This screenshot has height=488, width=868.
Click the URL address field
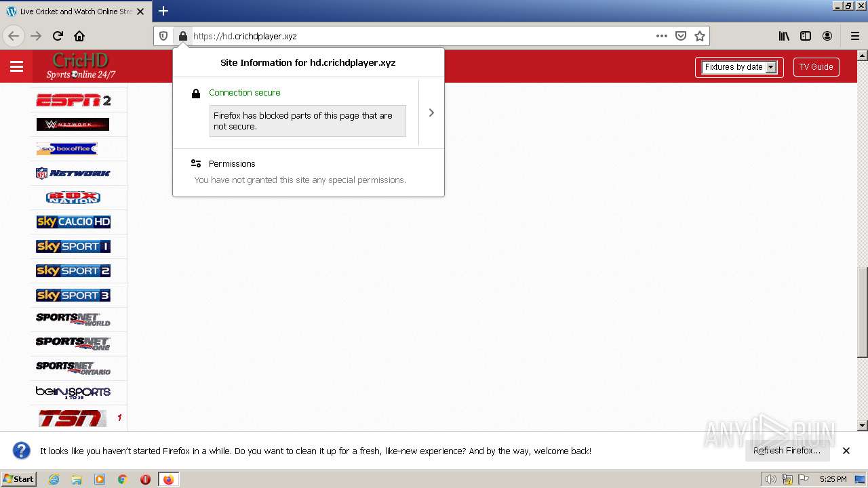pos(420,36)
